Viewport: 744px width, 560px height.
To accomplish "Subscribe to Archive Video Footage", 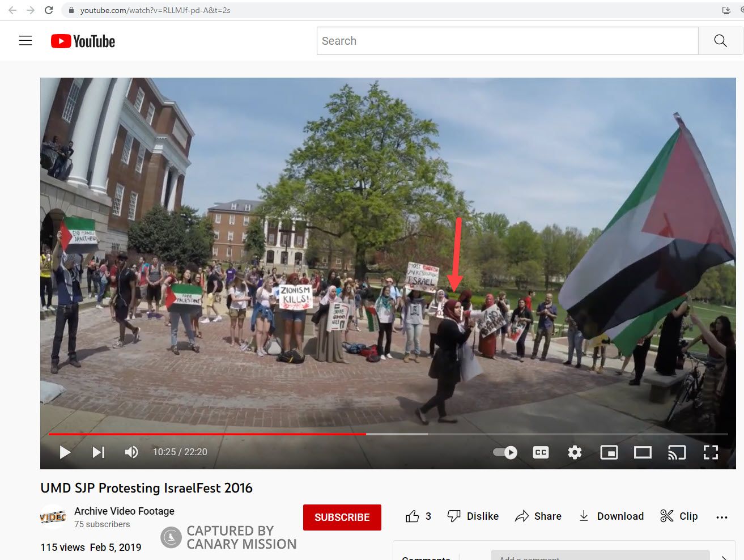I will click(342, 517).
